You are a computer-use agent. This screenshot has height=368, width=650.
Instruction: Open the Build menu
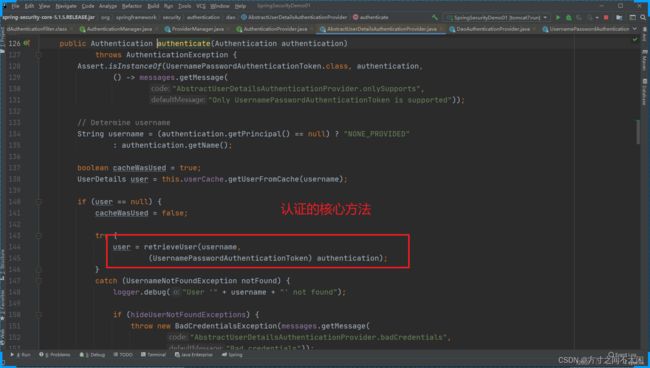pos(153,6)
